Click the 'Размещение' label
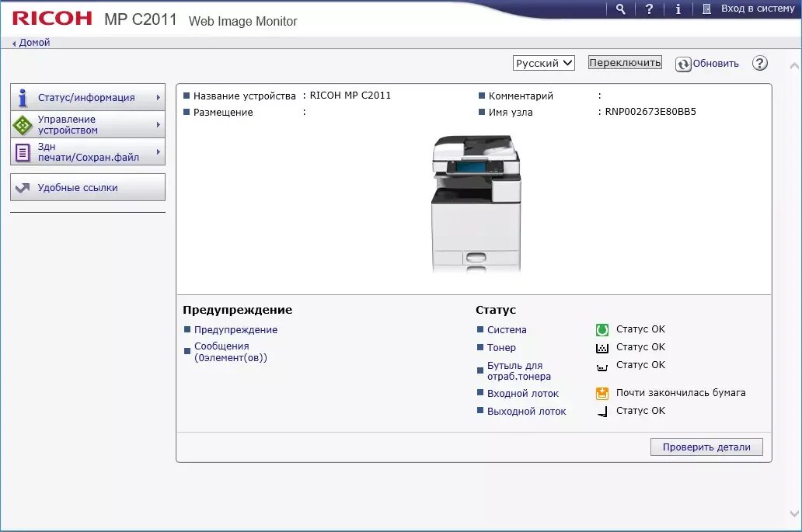The width and height of the screenshot is (802, 532). click(x=223, y=112)
